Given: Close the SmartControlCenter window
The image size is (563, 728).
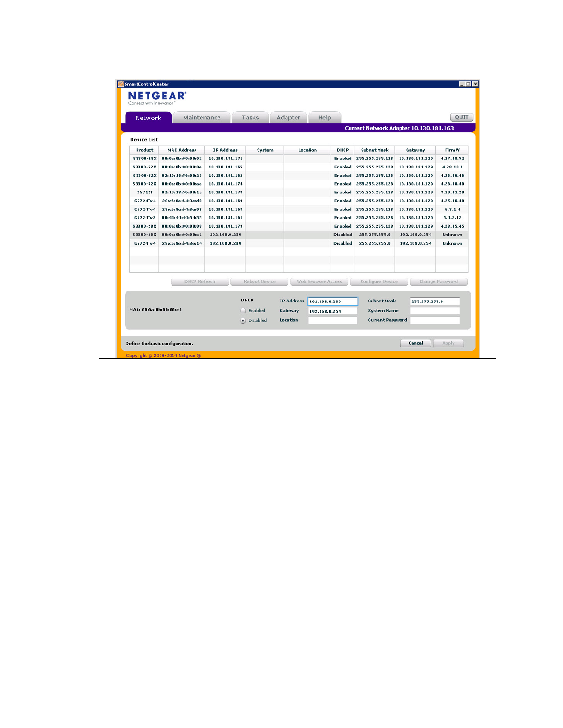Looking at the screenshot, I should click(x=476, y=84).
